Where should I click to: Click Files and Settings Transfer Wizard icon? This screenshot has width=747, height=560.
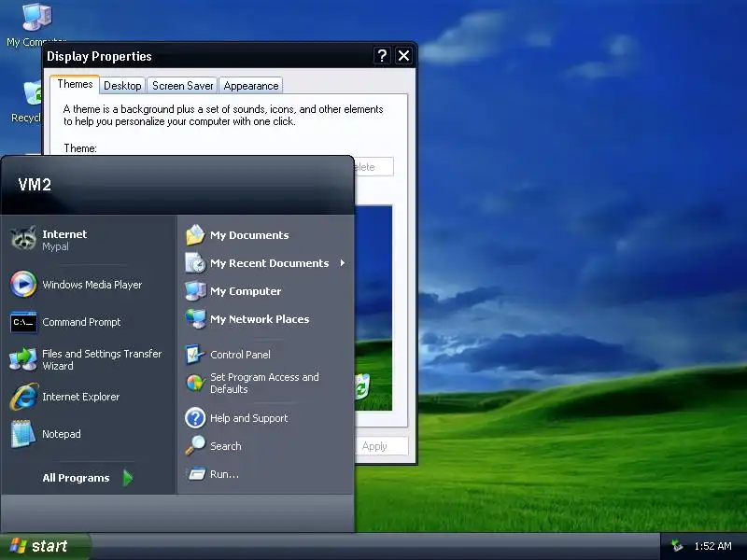tap(22, 359)
